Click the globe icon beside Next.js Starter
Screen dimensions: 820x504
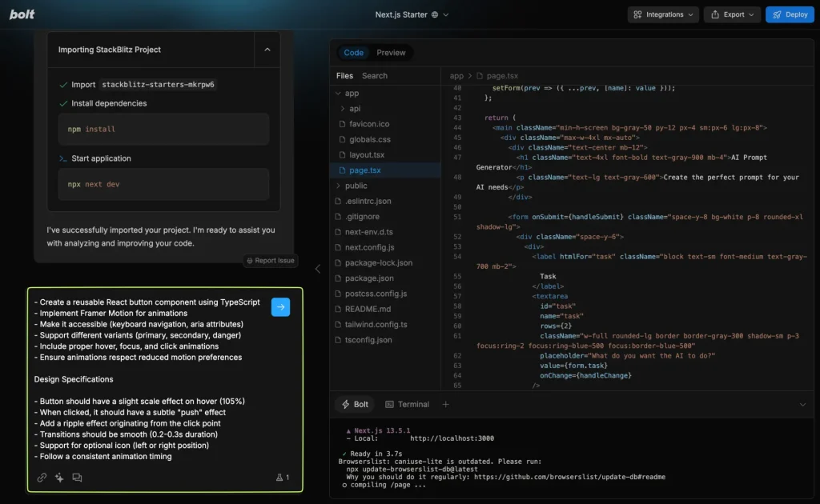(x=435, y=14)
